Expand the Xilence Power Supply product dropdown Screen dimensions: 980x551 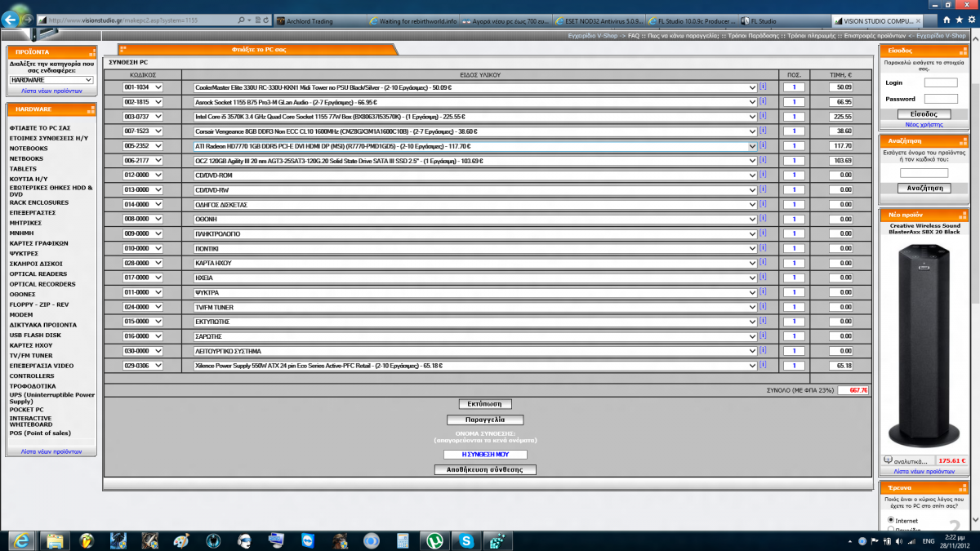click(x=475, y=366)
